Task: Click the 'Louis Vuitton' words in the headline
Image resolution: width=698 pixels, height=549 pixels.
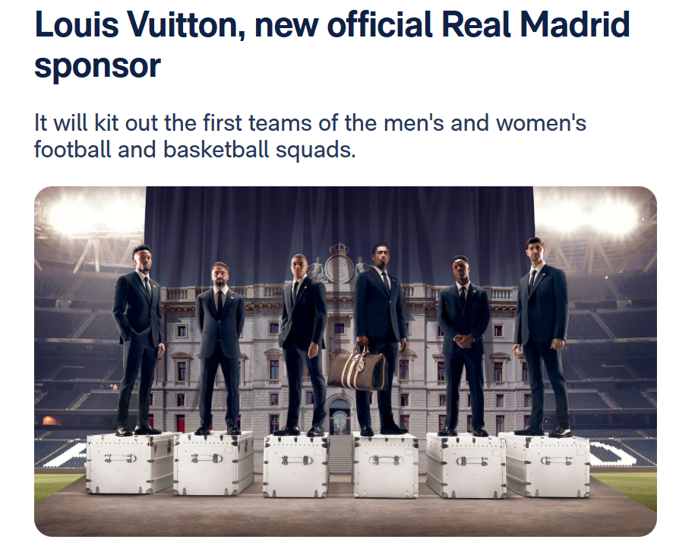Action: pyautogui.click(x=139, y=25)
